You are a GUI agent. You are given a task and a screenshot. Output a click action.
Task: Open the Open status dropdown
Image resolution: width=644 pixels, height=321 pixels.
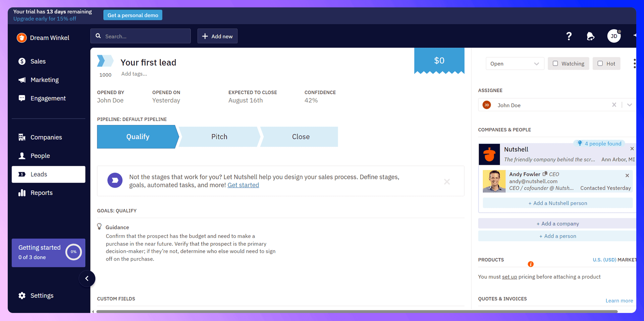click(x=515, y=64)
